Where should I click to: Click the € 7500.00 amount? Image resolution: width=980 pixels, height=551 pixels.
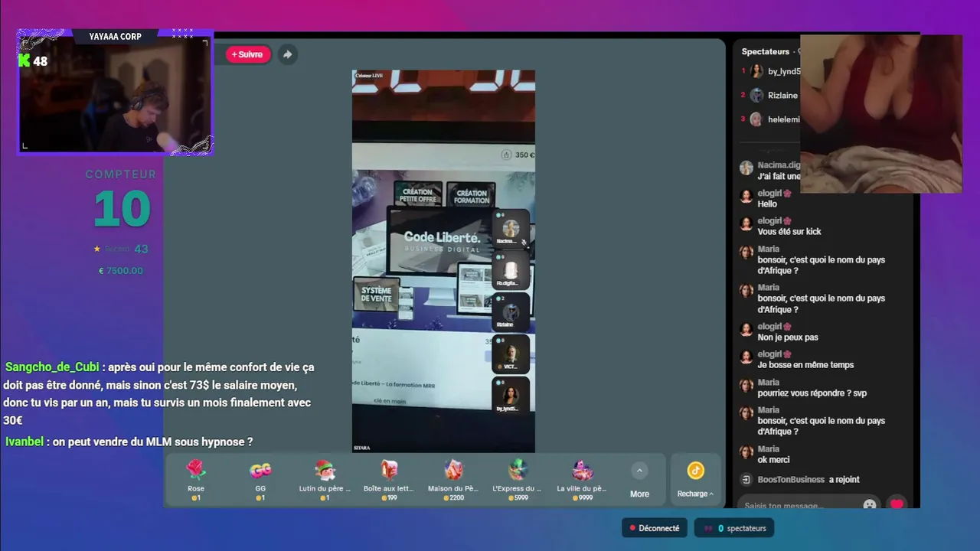coord(121,270)
